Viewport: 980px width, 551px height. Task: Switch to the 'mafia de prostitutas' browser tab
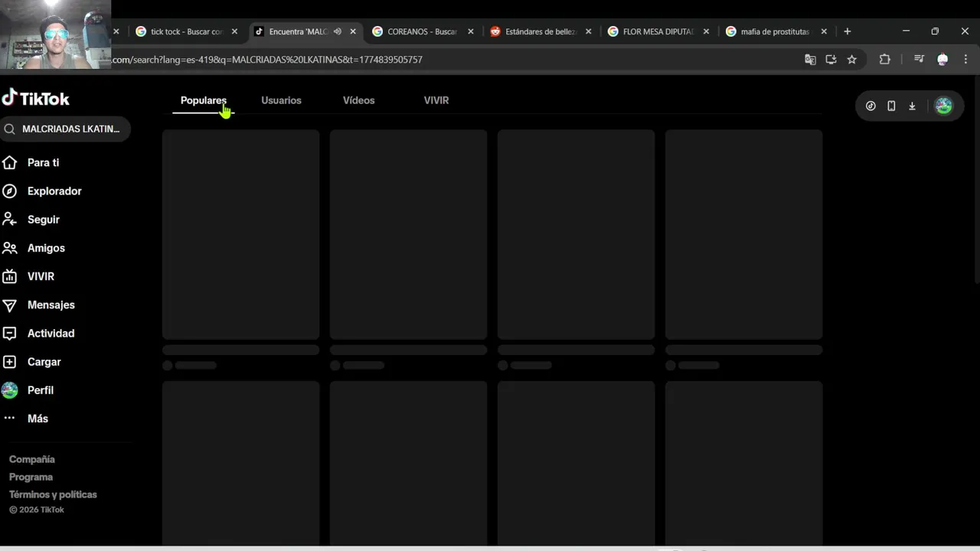775,31
